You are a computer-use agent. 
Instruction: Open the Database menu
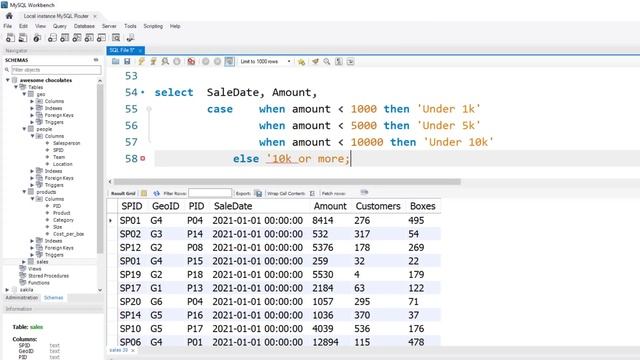click(84, 26)
